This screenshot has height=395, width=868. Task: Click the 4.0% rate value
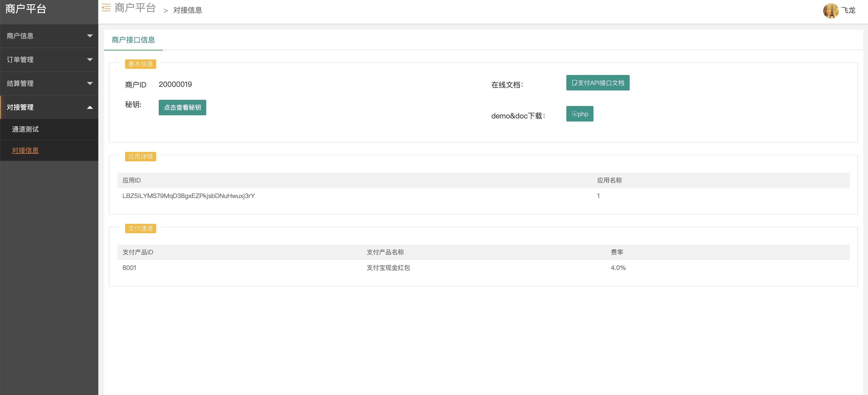coord(618,268)
